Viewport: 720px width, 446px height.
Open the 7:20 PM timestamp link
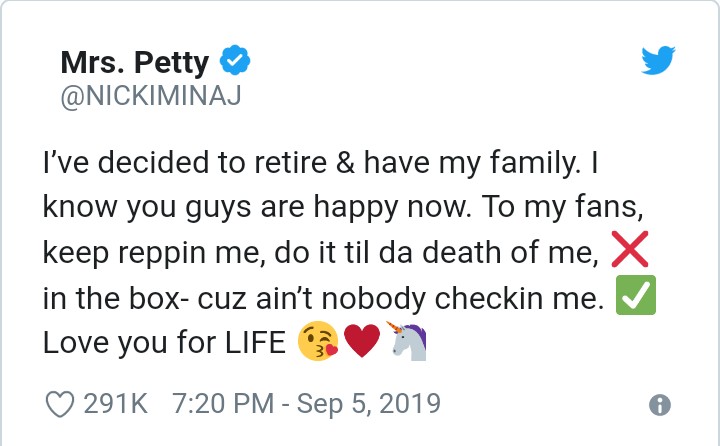(x=223, y=404)
